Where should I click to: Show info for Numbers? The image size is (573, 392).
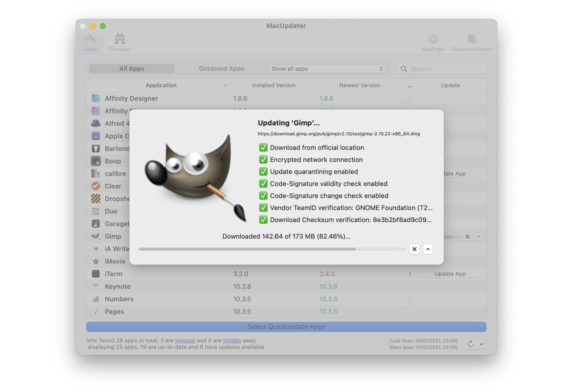(410, 299)
